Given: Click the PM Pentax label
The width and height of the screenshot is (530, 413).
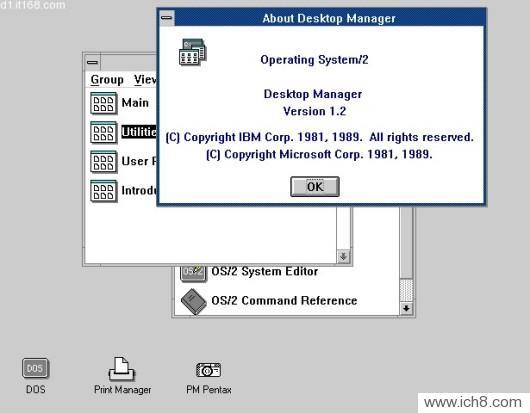Looking at the screenshot, I should click(x=209, y=390).
